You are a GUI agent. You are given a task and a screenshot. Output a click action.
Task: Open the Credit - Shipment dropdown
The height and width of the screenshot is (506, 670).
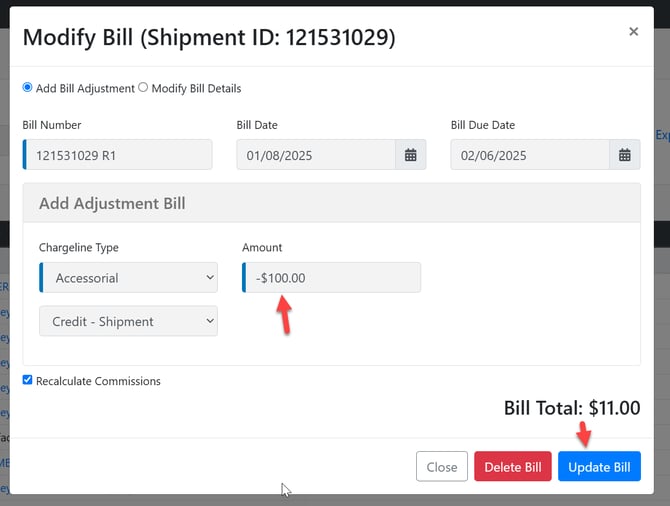128,321
